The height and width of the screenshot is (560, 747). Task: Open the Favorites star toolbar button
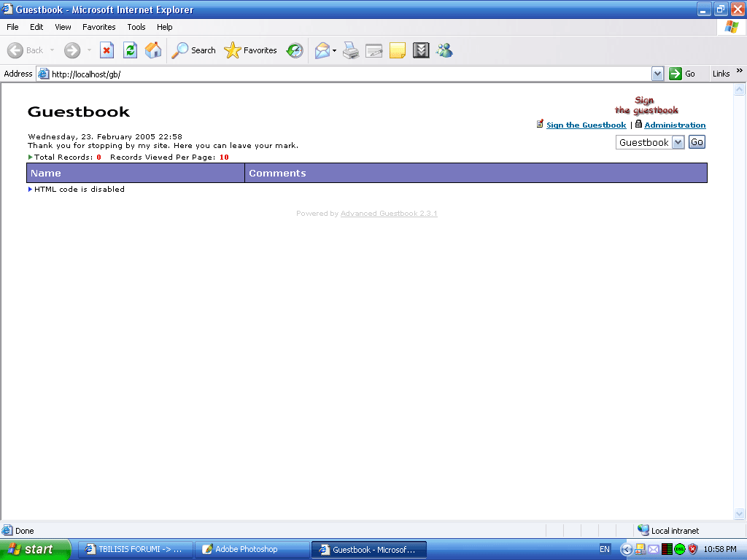[x=251, y=50]
